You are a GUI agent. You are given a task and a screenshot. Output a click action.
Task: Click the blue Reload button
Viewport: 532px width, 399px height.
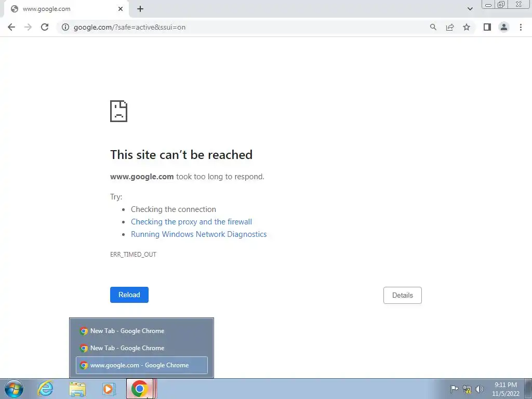coord(129,295)
